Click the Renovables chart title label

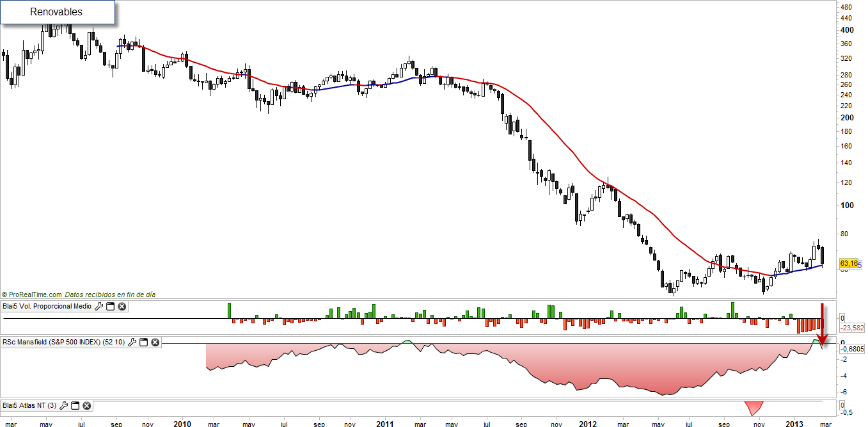[56, 12]
